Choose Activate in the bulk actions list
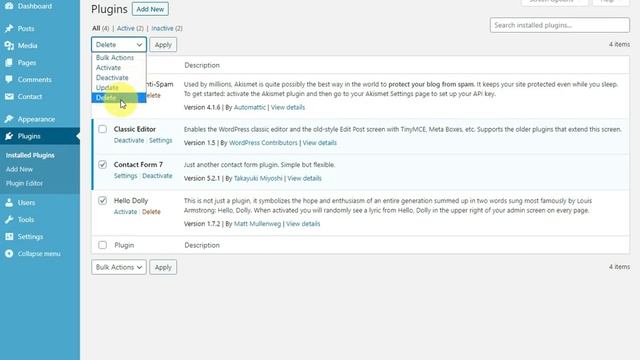 [118, 68]
